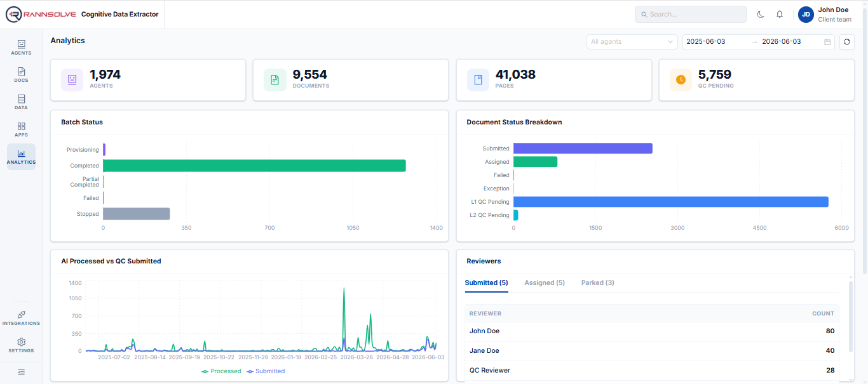Toggle dark mode moon icon
This screenshot has height=384, width=868.
coord(761,14)
